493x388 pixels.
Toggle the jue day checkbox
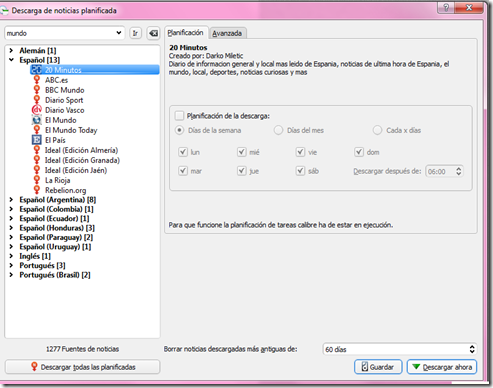tap(242, 171)
